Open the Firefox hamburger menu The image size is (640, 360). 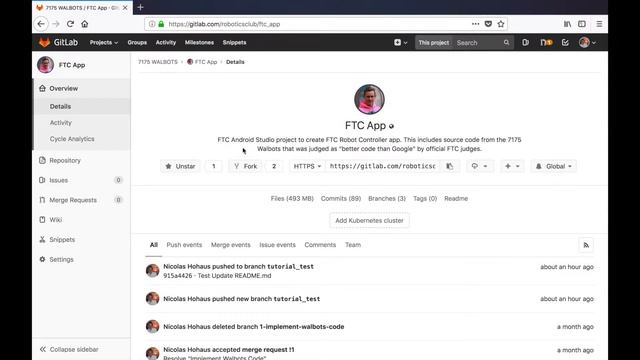pyautogui.click(x=599, y=24)
